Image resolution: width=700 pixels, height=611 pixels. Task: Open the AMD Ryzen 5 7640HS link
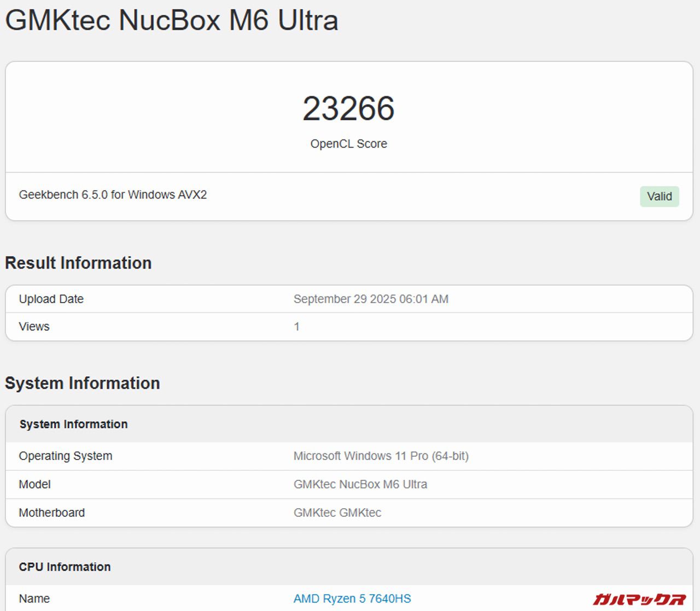pyautogui.click(x=352, y=598)
